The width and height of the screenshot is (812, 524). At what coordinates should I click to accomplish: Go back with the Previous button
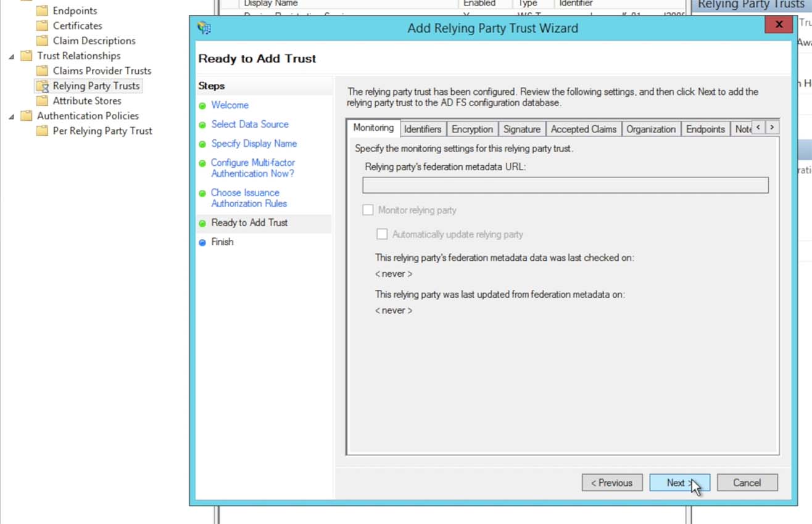click(611, 483)
